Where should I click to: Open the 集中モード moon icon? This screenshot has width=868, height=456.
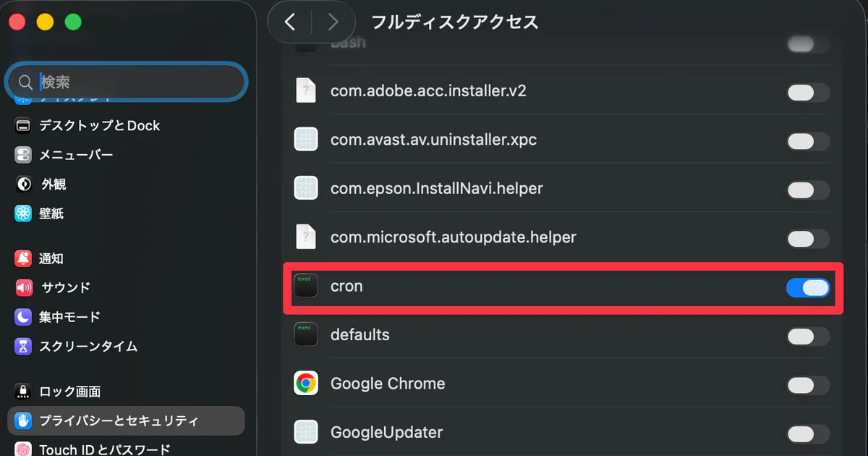[x=24, y=317]
